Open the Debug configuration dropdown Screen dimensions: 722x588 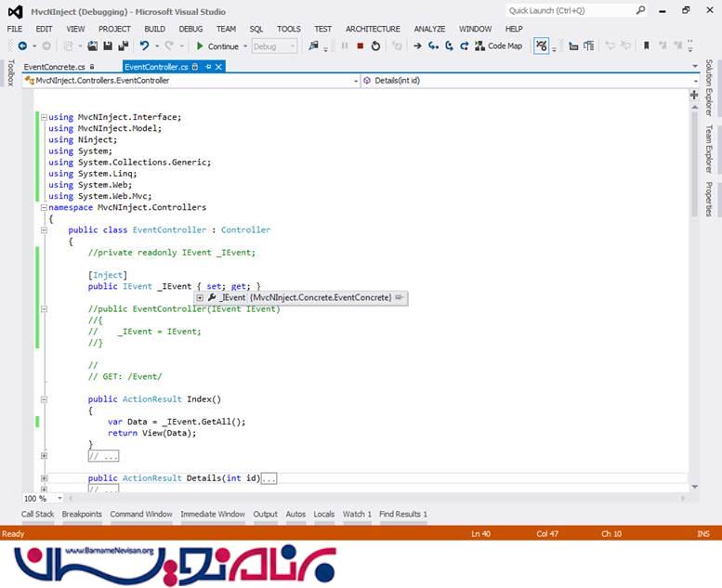(x=274, y=46)
